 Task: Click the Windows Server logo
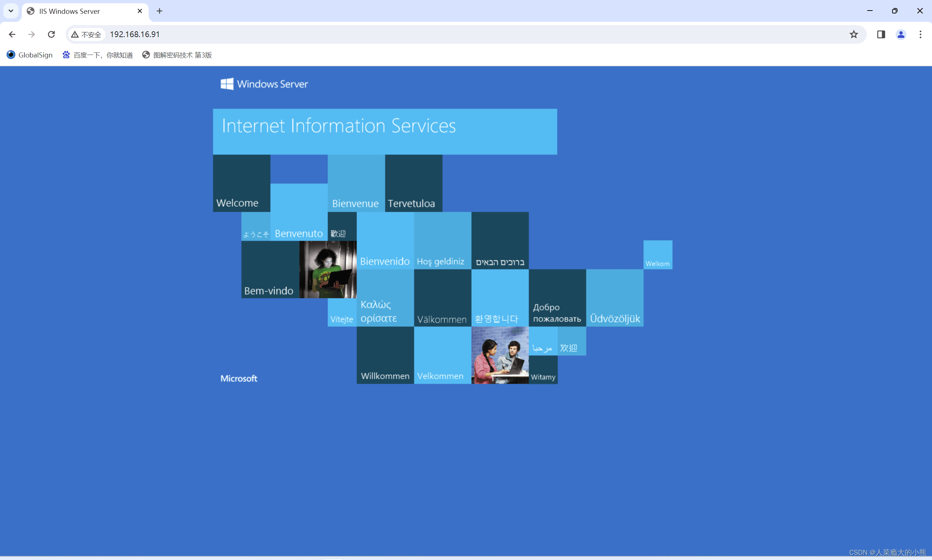[x=264, y=84]
